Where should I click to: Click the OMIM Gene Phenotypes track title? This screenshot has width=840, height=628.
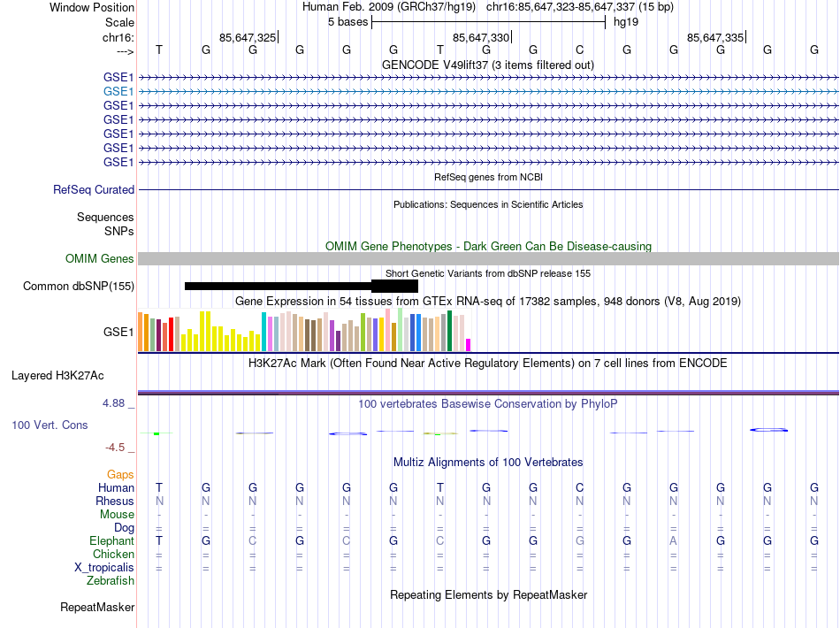pos(487,246)
